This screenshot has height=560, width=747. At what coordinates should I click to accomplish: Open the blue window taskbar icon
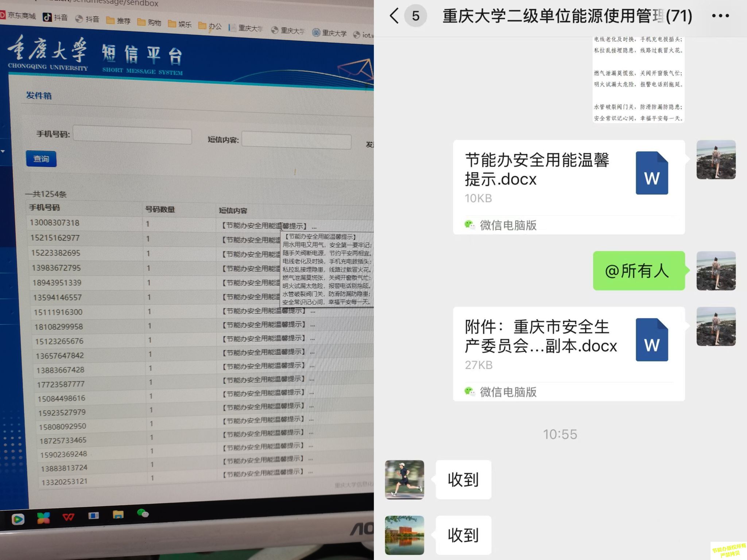(93, 516)
